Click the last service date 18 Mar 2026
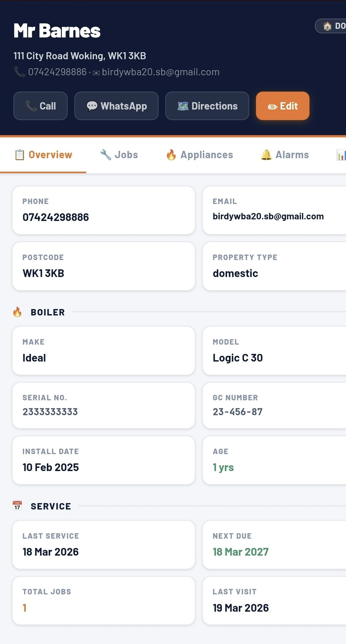The width and height of the screenshot is (346, 644). [51, 552]
